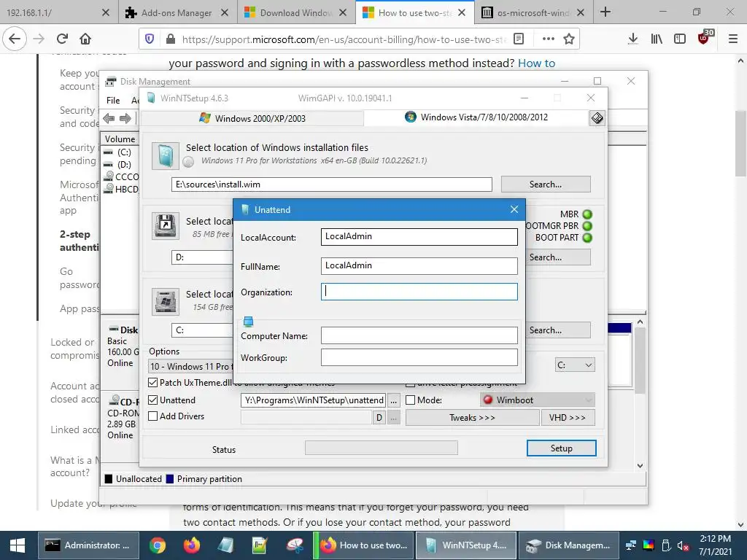The image size is (747, 560).
Task: Open Firefox library icon
Action: [x=657, y=39]
